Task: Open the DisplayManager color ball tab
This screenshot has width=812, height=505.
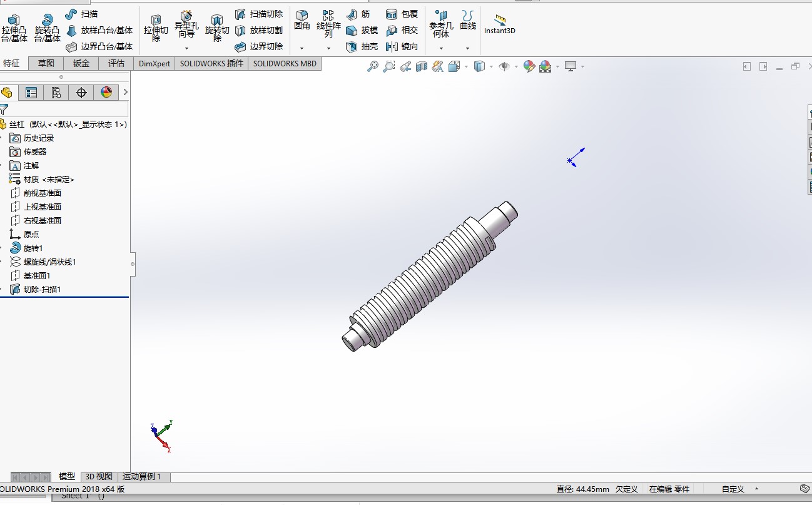Action: 106,93
